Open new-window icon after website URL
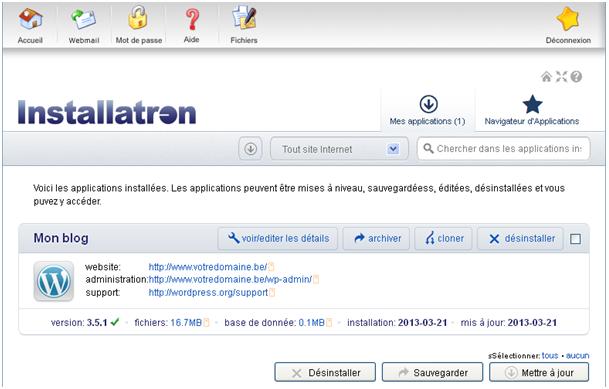609x389 pixels. [271, 267]
